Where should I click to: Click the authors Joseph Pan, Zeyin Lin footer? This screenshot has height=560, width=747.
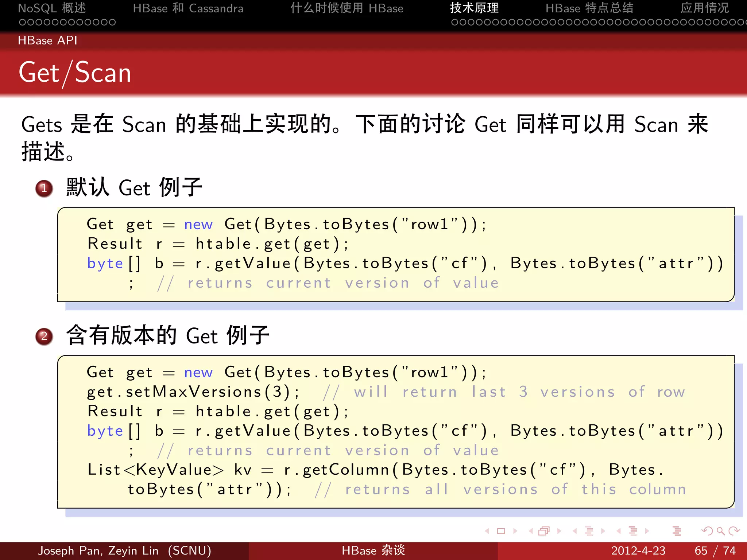point(124,551)
